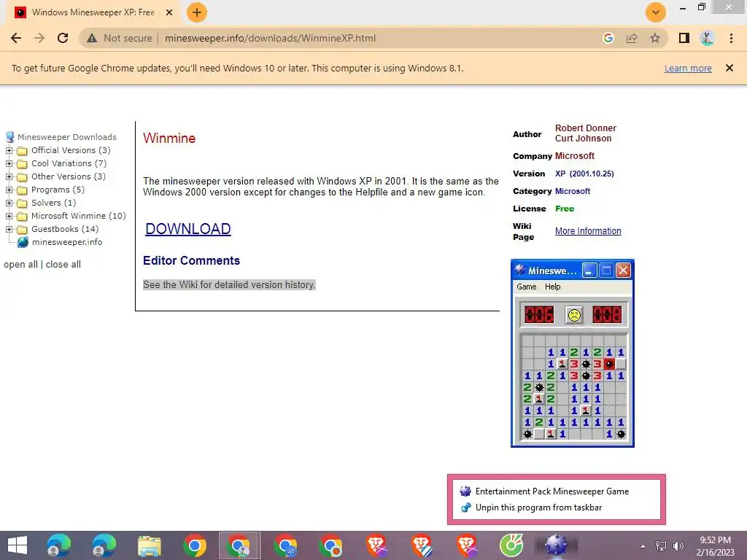Open the More Information wiki link
The image size is (747, 560).
click(x=588, y=231)
